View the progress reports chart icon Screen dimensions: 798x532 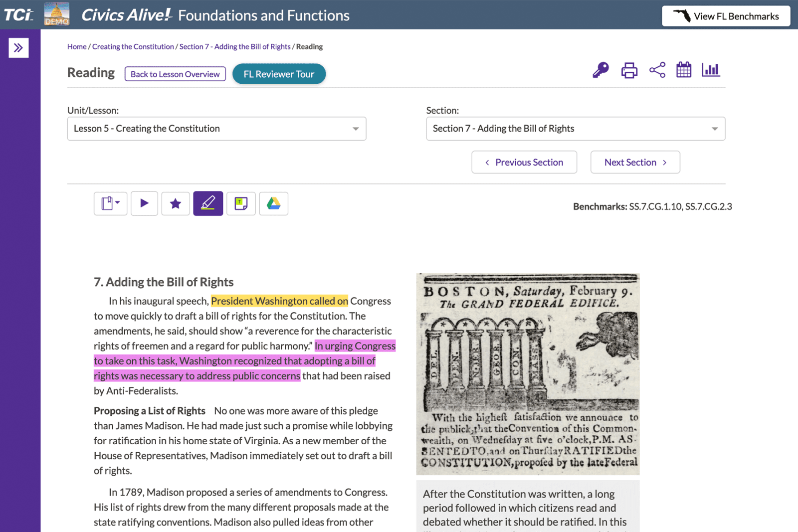coord(710,70)
